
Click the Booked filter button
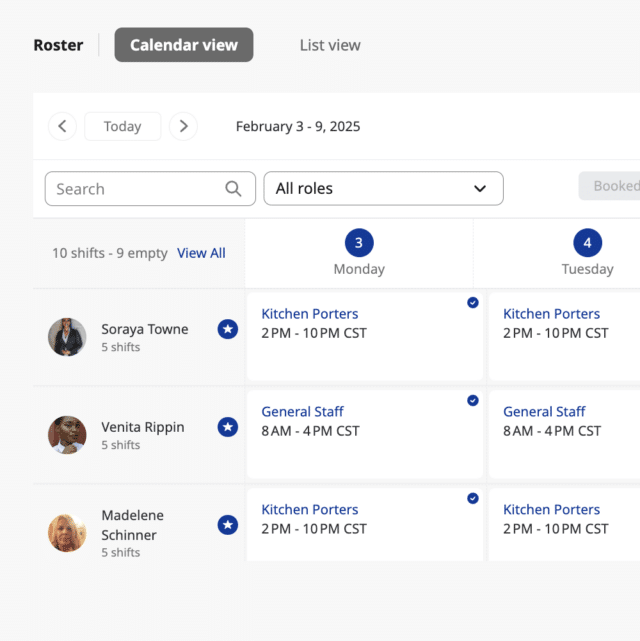(x=612, y=186)
